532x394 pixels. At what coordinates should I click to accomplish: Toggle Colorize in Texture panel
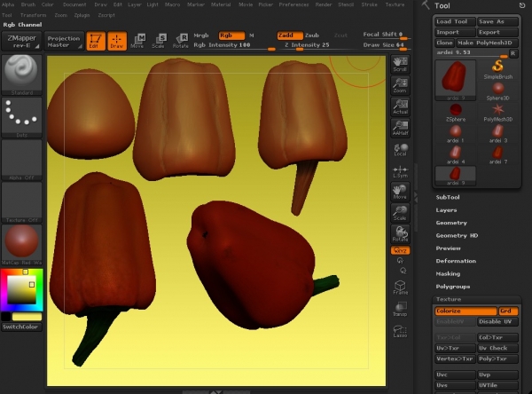[x=465, y=311]
